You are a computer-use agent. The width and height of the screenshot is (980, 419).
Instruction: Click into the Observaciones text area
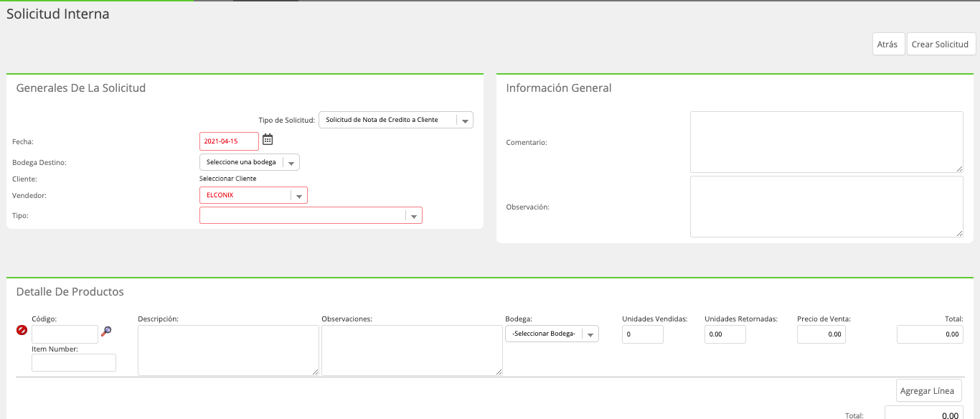[x=412, y=350]
